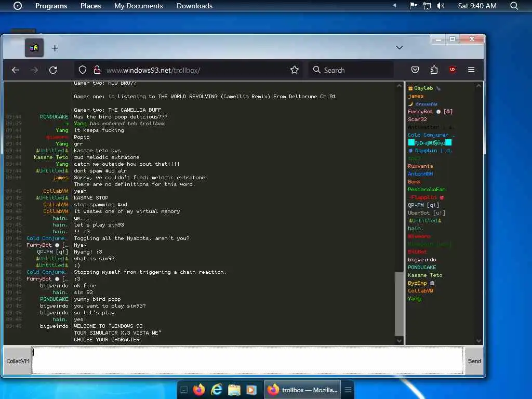Click the network tray icon
Screen dimensions: 532x399
pos(427,6)
